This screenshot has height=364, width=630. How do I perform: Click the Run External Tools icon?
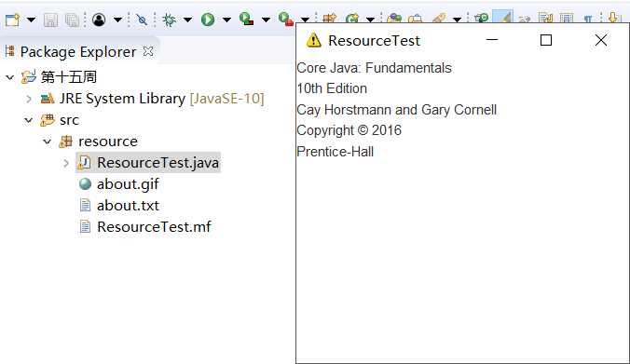(286, 19)
